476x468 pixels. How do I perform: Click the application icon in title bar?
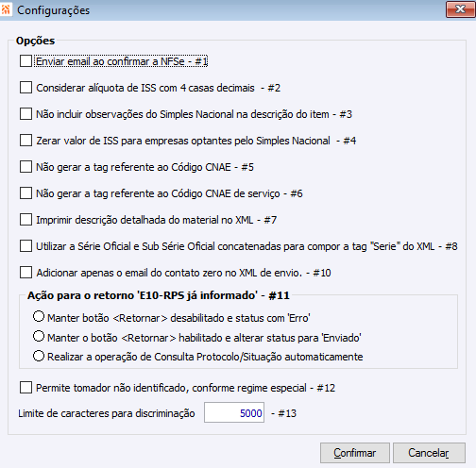[x=6, y=9]
